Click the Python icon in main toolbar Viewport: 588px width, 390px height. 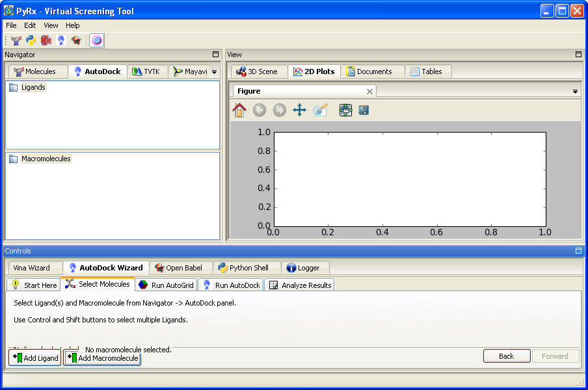31,40
